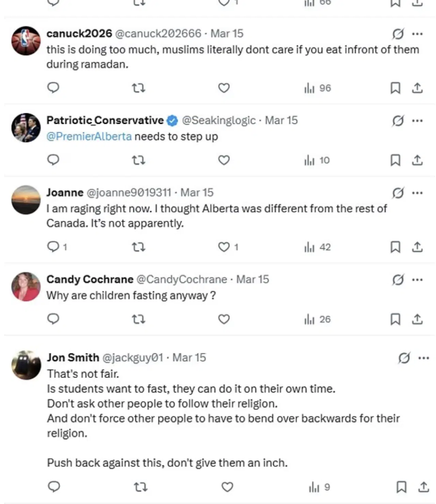The height and width of the screenshot is (504, 436).
Task: Open canuck2026's basketball avatar
Action: (x=26, y=41)
